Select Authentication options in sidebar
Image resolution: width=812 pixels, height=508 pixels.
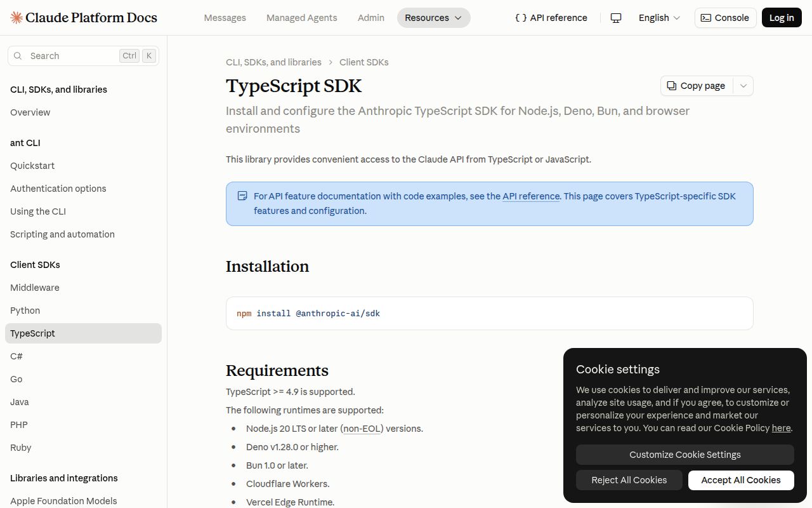tap(83, 189)
